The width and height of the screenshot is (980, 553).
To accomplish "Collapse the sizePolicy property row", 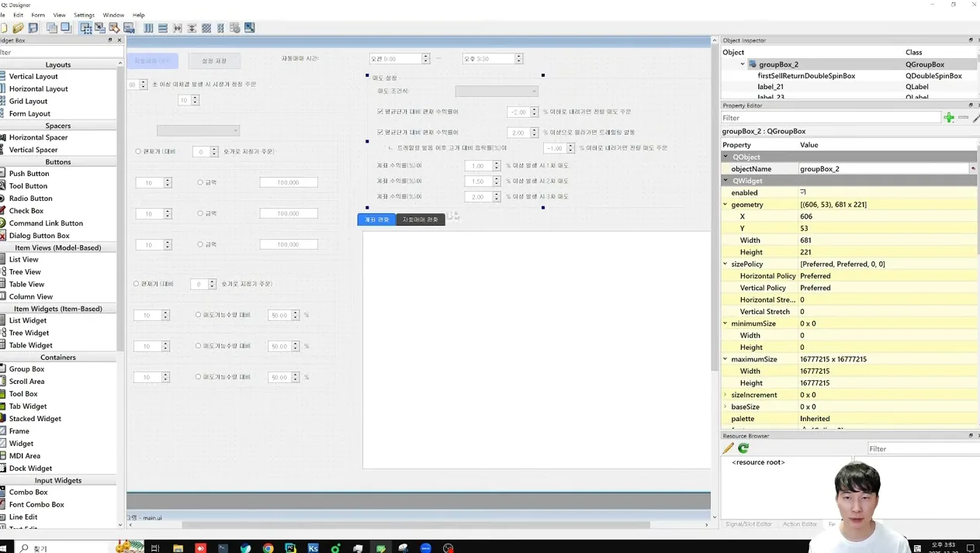I will click(725, 264).
